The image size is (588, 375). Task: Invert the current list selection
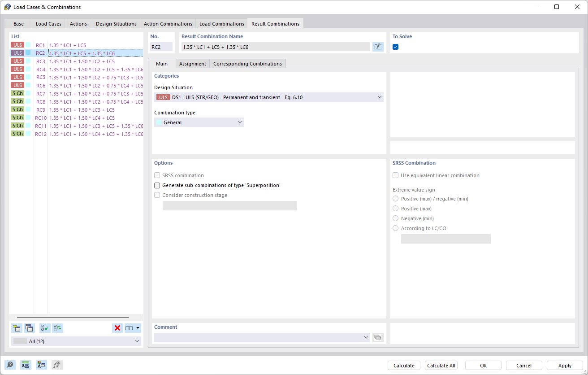57,328
